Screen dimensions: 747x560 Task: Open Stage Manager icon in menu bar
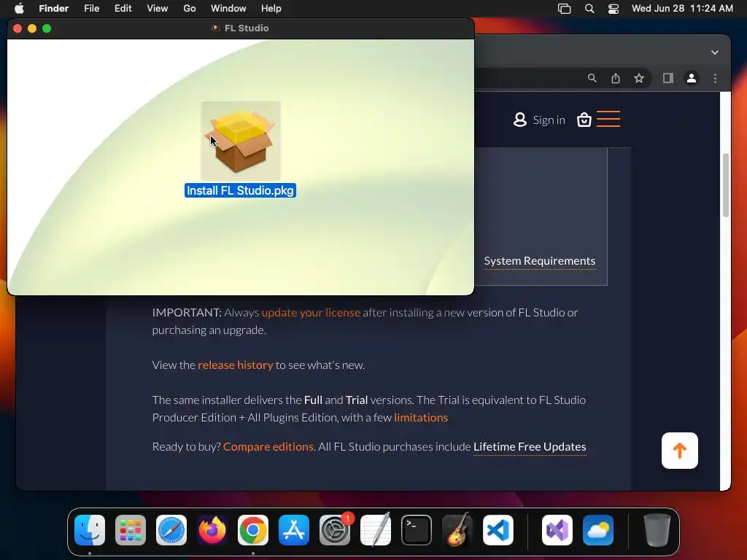coord(564,8)
